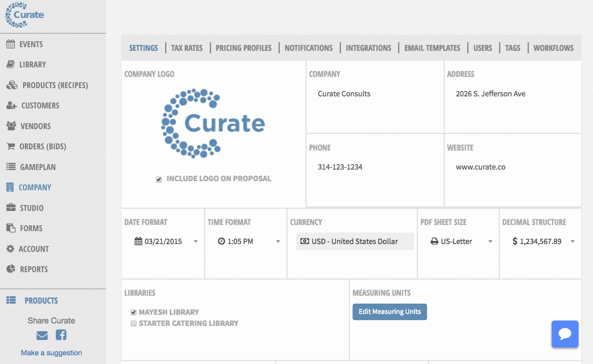Click the Edit Measuring Units button

390,312
